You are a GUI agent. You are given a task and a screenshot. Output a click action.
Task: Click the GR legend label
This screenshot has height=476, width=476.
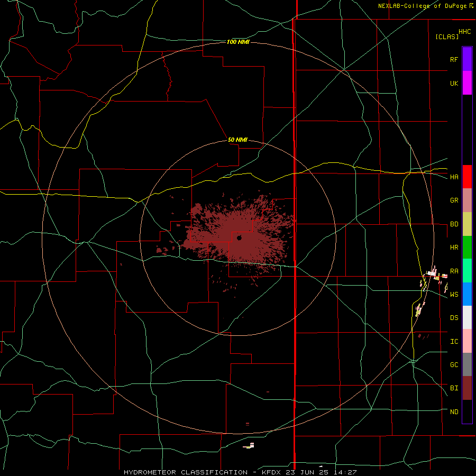454,200
